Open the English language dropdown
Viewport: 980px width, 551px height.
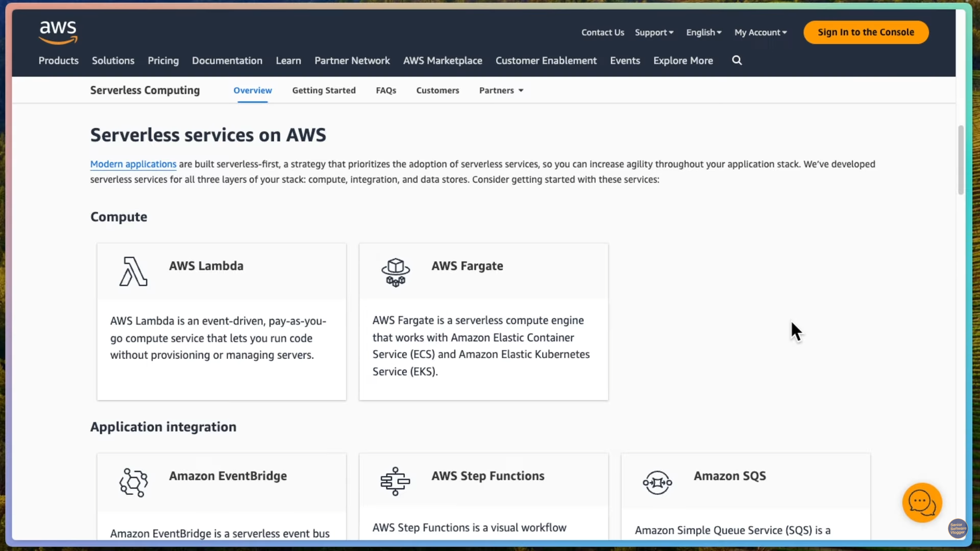703,32
